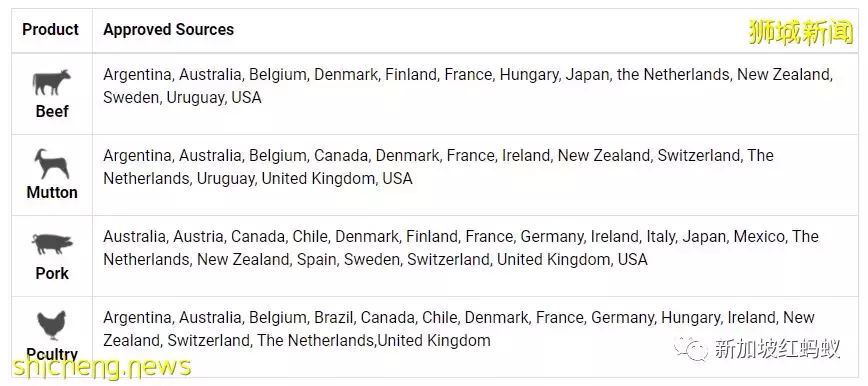Click the WeChat logo icon in watermark
This screenshot has width=868, height=386.
[690, 349]
